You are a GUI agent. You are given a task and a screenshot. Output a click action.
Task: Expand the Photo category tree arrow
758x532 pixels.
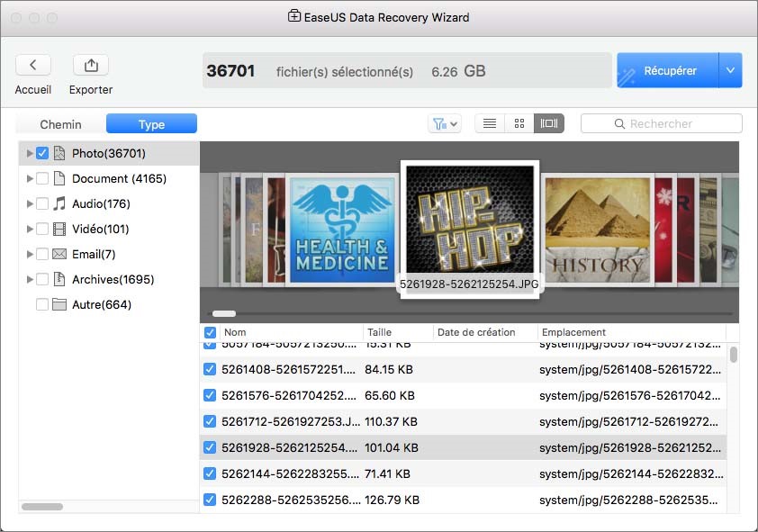tap(30, 153)
